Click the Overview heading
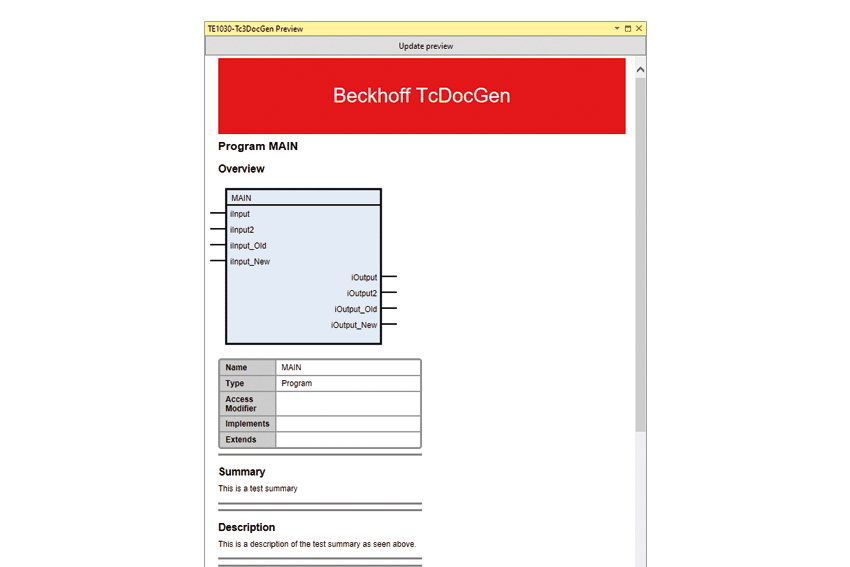This screenshot has height=567, width=850. point(241,169)
